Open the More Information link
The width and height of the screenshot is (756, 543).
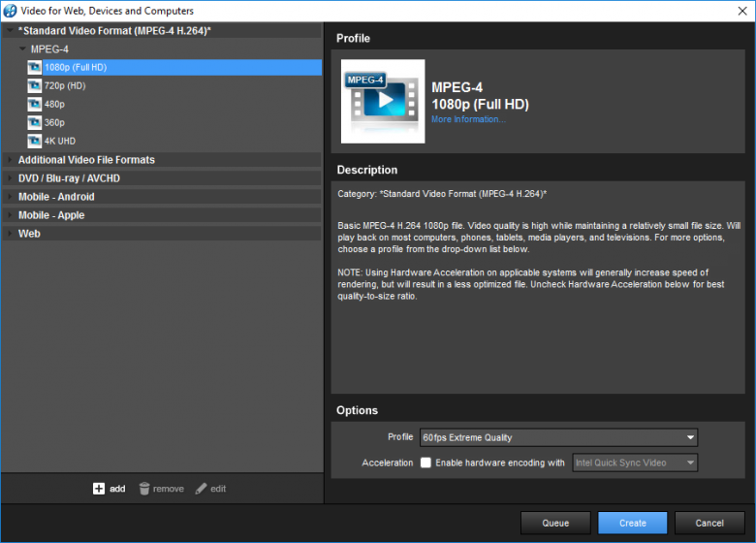[469, 119]
